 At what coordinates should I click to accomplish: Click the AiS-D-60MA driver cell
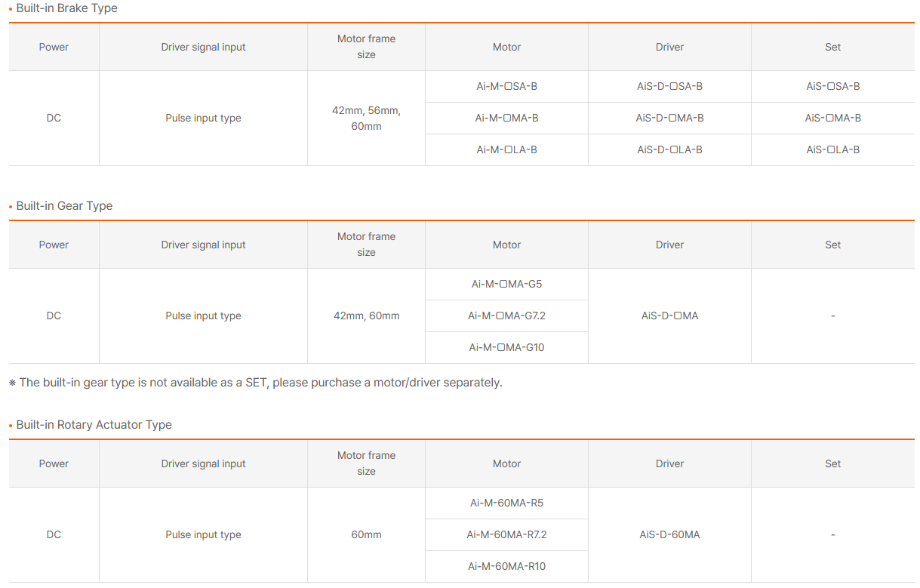[669, 534]
